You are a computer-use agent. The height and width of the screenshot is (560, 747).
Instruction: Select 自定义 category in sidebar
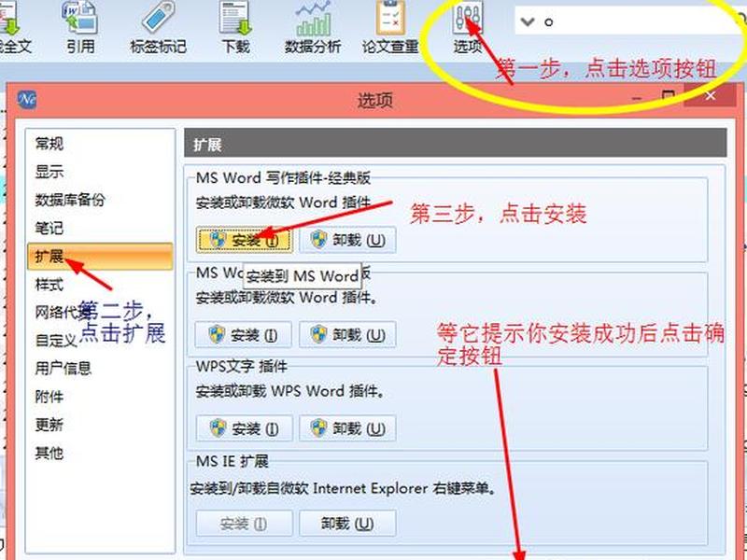tap(100, 341)
